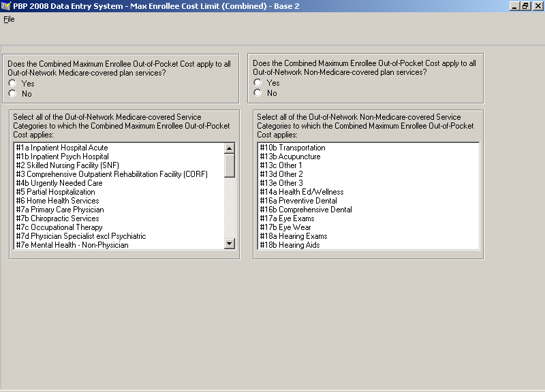Click the PBP application icon in title bar
The image size is (545, 392).
[6, 6]
